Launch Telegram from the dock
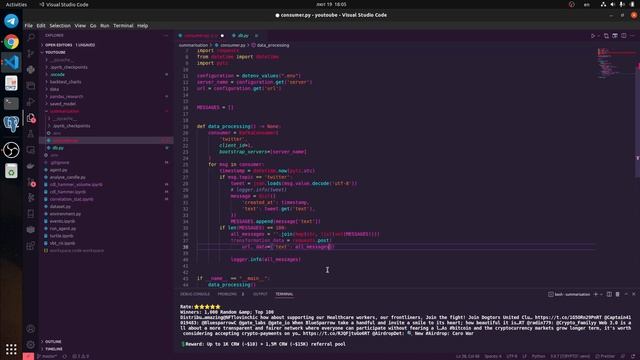 pyautogui.click(x=11, y=21)
